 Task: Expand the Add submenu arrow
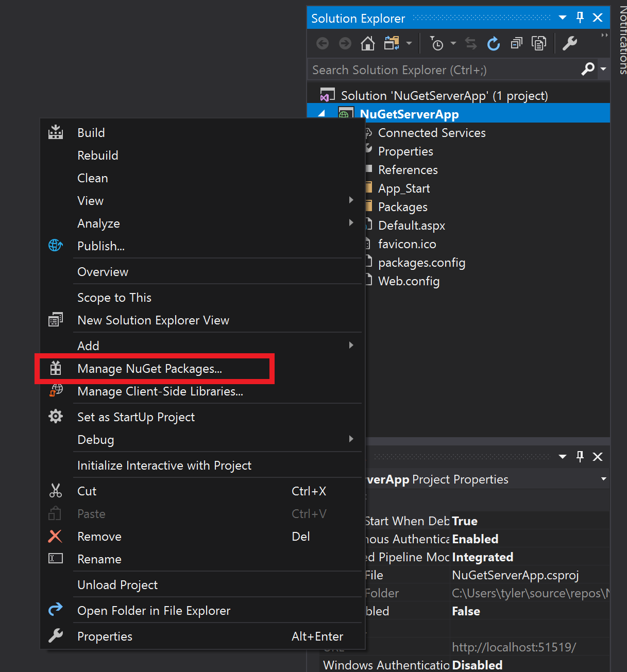351,345
